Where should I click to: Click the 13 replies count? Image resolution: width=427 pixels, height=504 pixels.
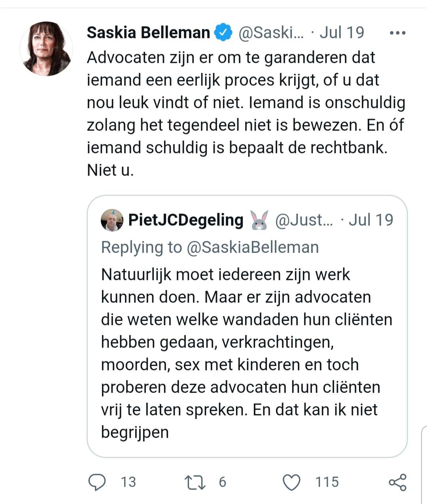coord(128,482)
